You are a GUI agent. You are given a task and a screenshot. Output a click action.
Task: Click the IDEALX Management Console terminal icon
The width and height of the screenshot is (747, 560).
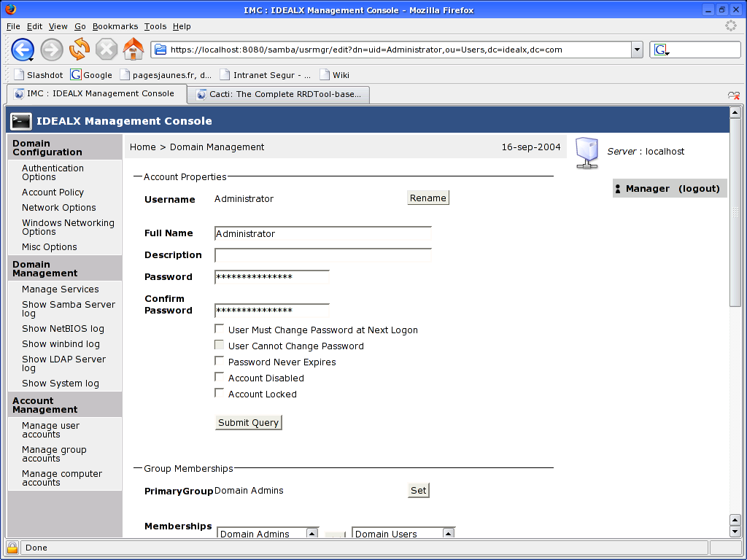pyautogui.click(x=20, y=120)
